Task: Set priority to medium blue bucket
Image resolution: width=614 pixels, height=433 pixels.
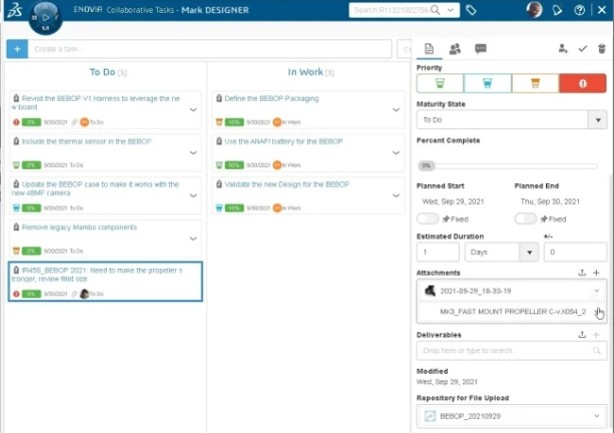Action: point(488,83)
